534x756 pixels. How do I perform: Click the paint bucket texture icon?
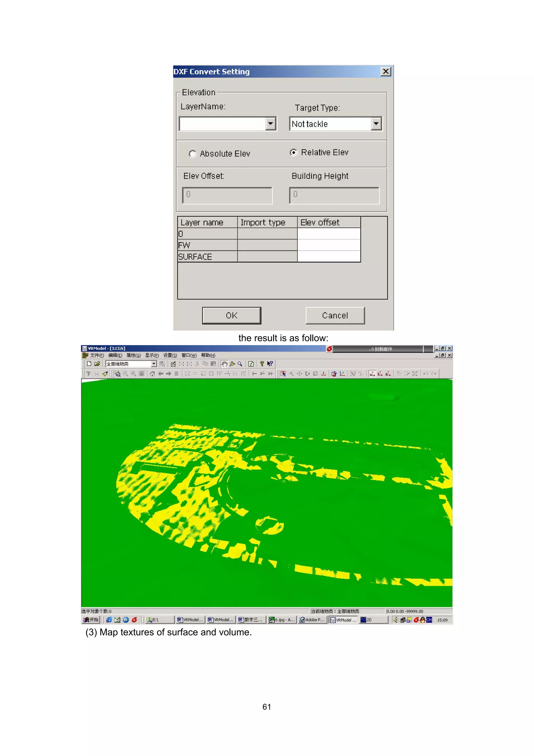[105, 374]
